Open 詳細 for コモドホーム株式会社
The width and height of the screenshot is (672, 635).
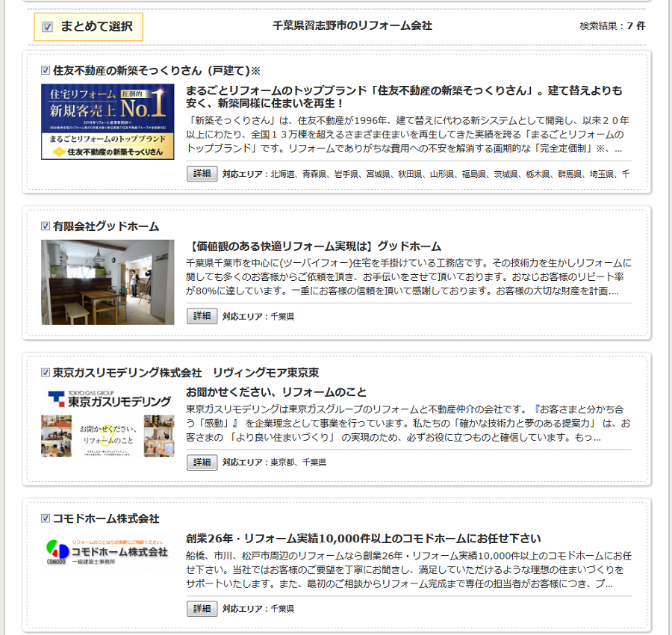(x=202, y=608)
